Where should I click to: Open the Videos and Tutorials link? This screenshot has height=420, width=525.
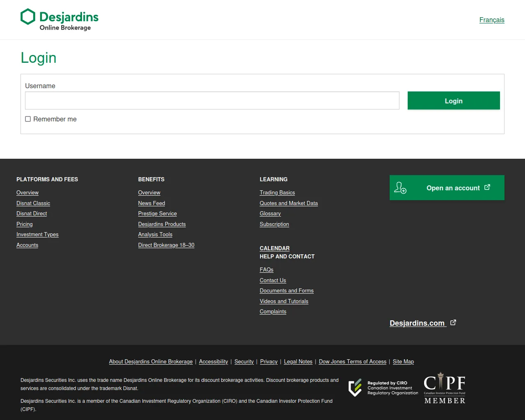click(284, 301)
